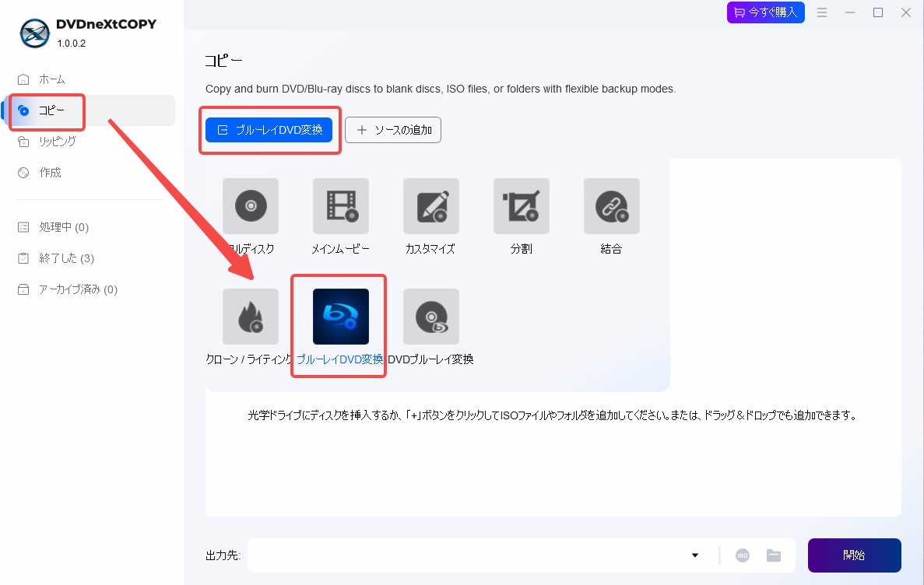The image size is (924, 585).
Task: Click the アーカイブ済み archive box icon
Action: pos(23,290)
